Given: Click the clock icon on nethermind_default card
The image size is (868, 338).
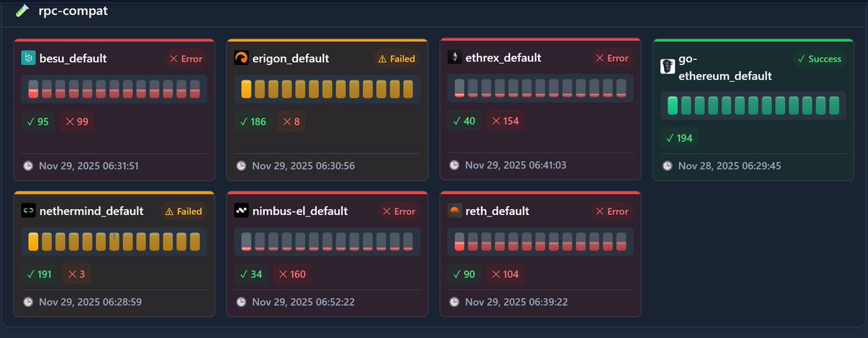Looking at the screenshot, I should (28, 302).
